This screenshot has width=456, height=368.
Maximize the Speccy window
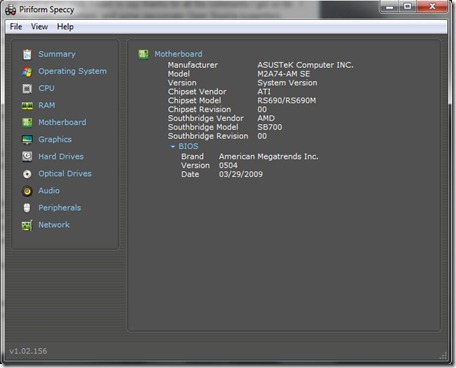(x=407, y=7)
